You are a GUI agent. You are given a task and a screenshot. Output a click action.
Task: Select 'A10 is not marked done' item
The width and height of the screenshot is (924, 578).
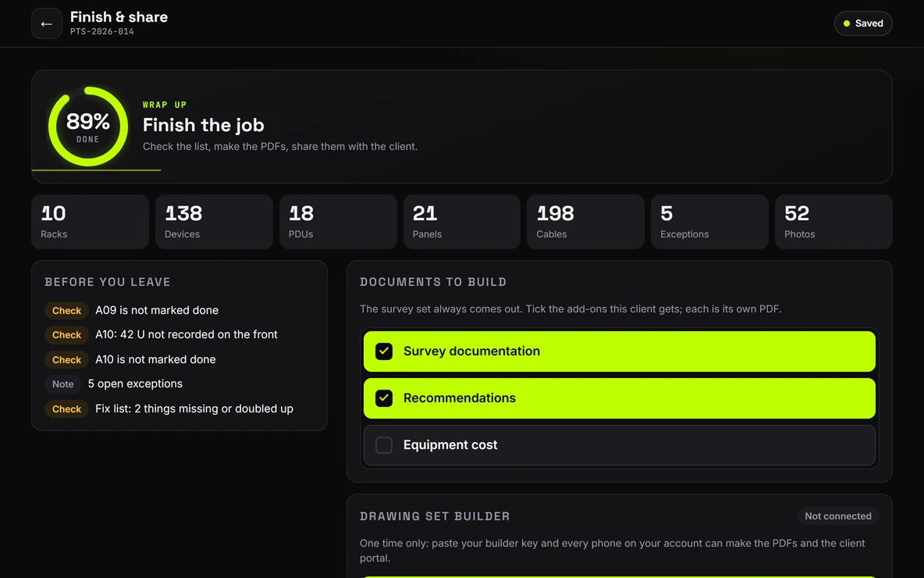155,359
